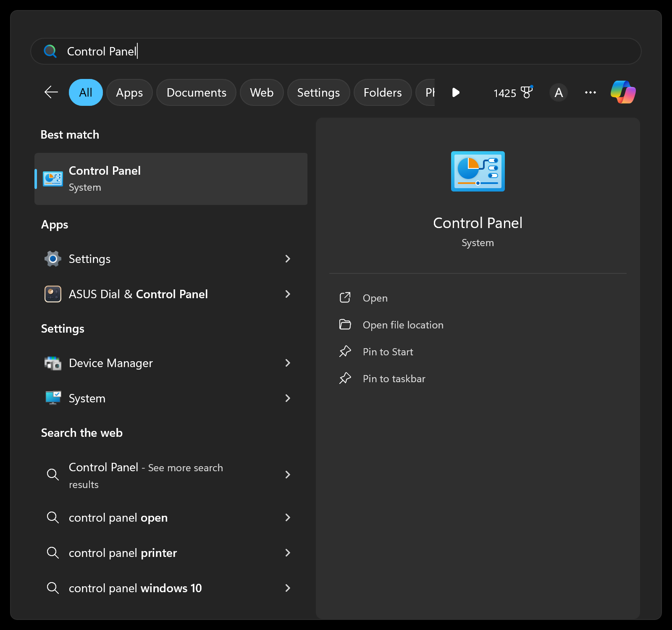Expand 'control panel windows 10' suggestion chevron

tap(288, 588)
